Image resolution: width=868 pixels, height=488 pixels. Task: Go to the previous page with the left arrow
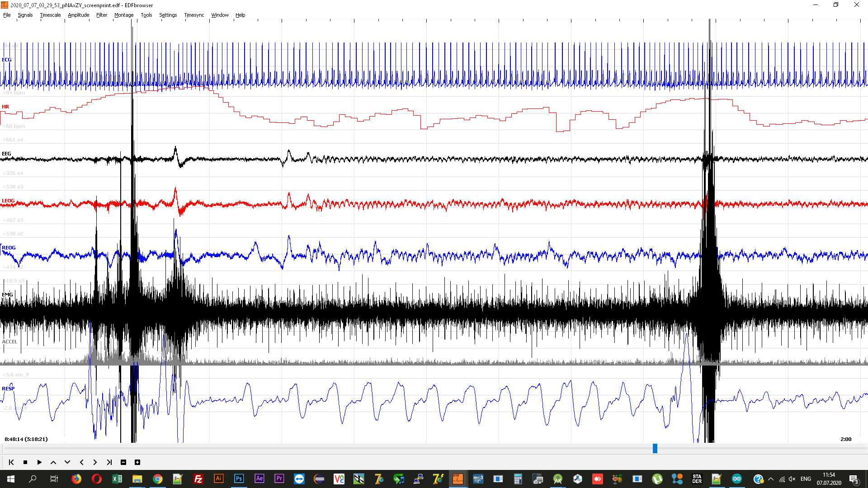tap(81, 462)
